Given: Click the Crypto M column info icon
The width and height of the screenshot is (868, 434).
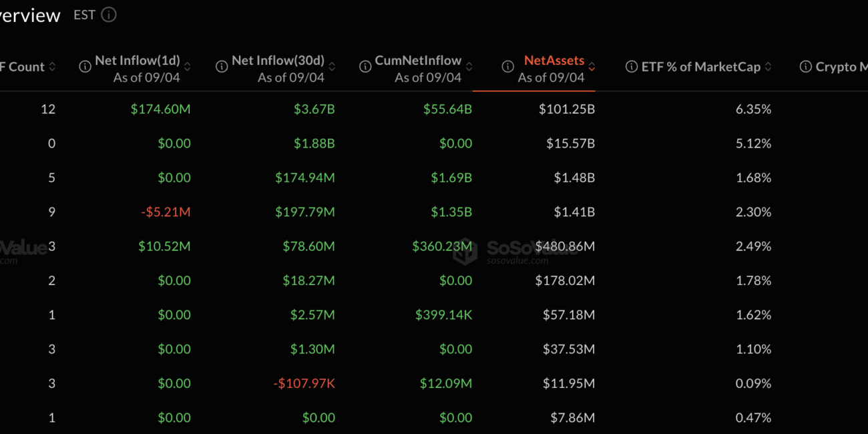Looking at the screenshot, I should [805, 67].
